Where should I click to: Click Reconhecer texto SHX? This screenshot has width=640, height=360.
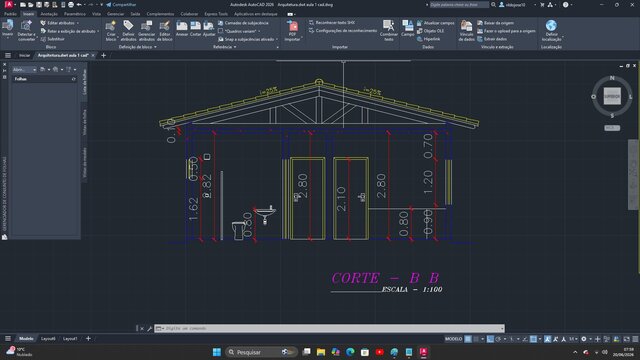pyautogui.click(x=332, y=22)
